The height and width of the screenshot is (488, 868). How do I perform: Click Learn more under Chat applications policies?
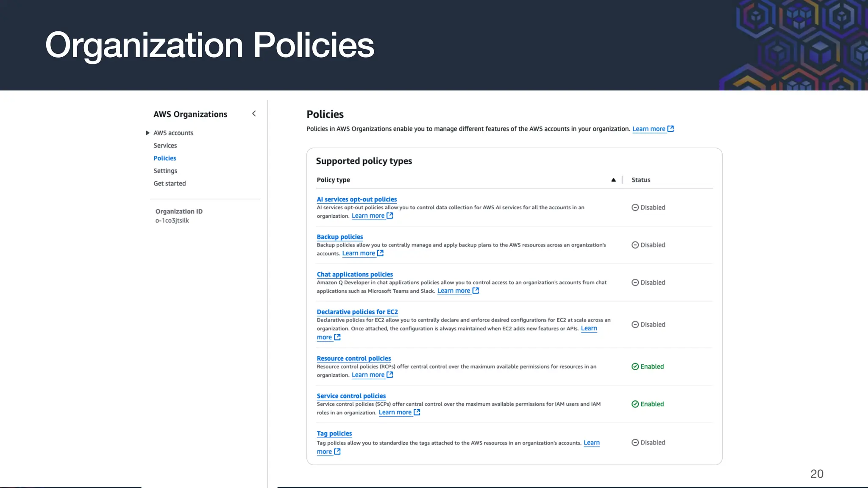[453, 291]
